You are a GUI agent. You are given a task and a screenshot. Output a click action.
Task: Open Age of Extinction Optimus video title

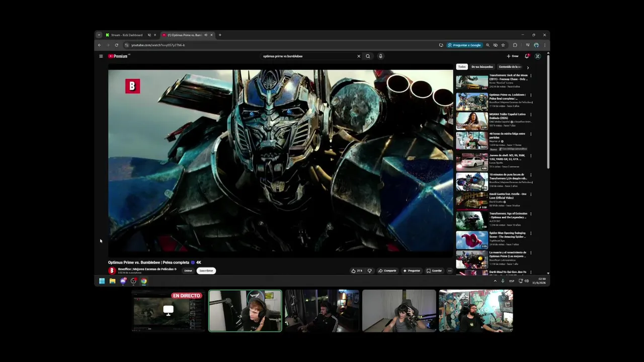pos(508,216)
